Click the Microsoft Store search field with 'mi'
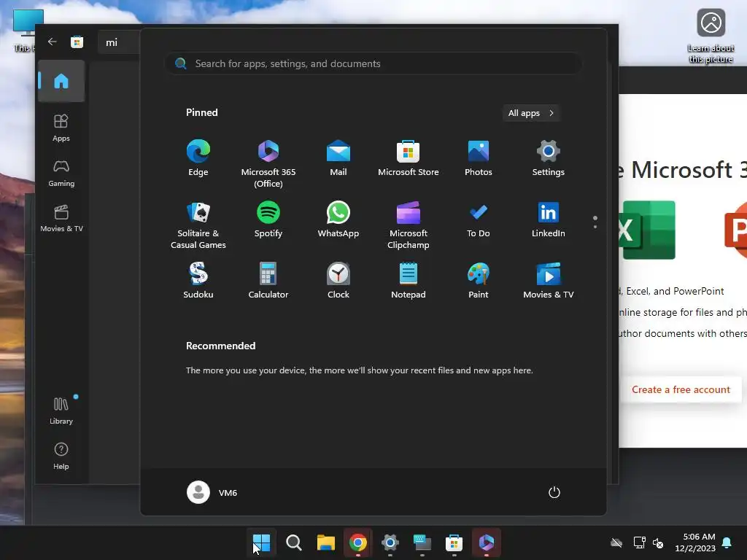747x560 pixels. click(x=119, y=42)
